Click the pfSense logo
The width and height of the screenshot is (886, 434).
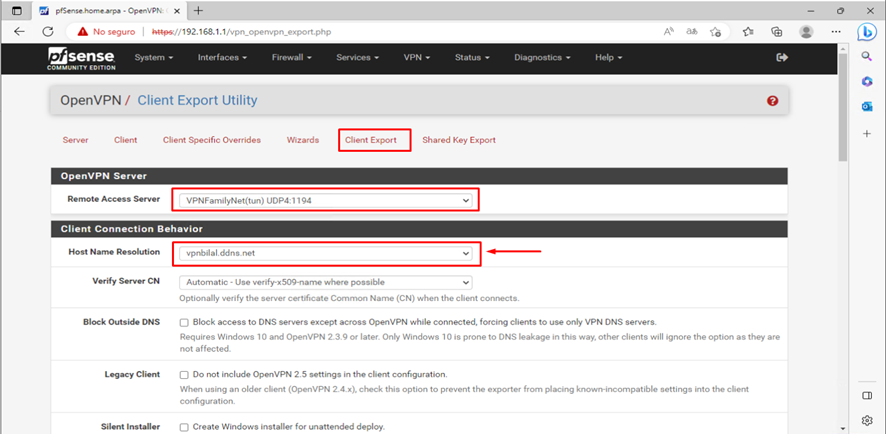tap(81, 58)
